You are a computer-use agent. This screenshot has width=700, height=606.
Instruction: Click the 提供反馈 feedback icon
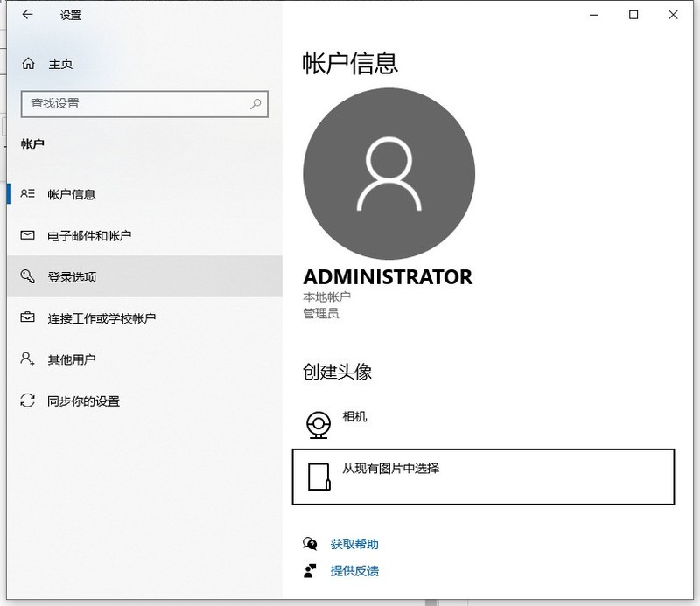tap(308, 570)
